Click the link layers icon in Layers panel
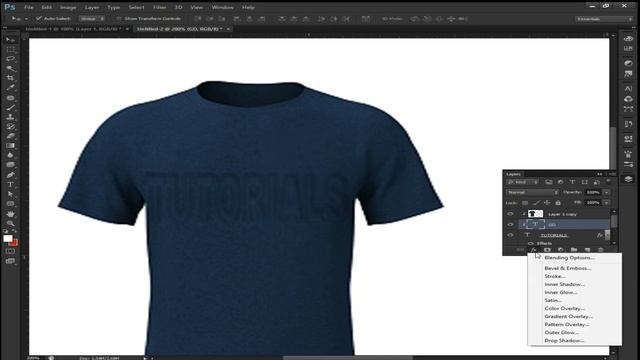Viewport: 640px width, 360px height. 520,250
